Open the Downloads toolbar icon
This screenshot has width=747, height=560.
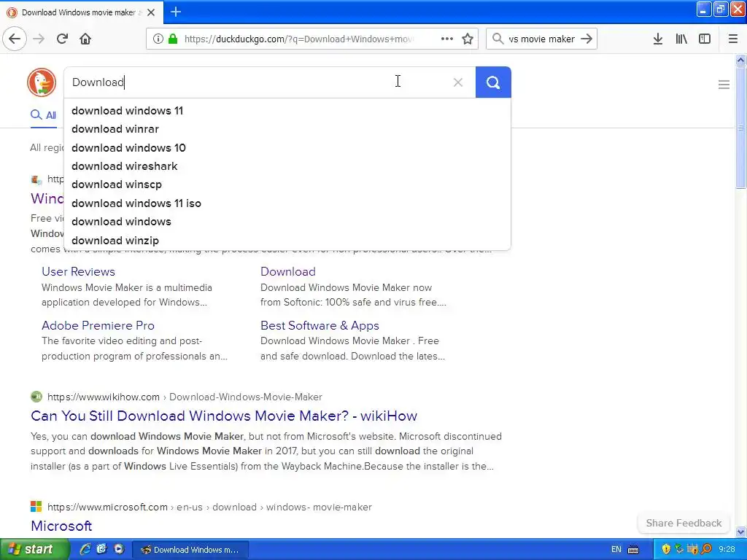click(658, 39)
